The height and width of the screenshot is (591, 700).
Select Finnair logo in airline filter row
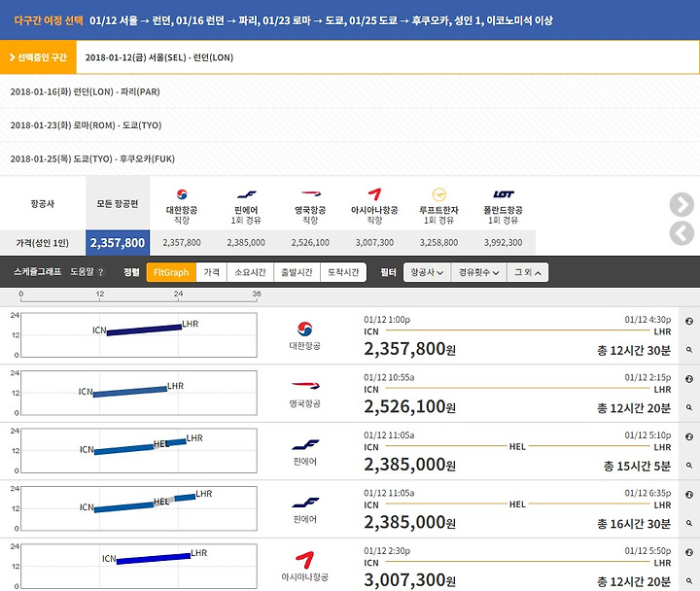coord(247,194)
